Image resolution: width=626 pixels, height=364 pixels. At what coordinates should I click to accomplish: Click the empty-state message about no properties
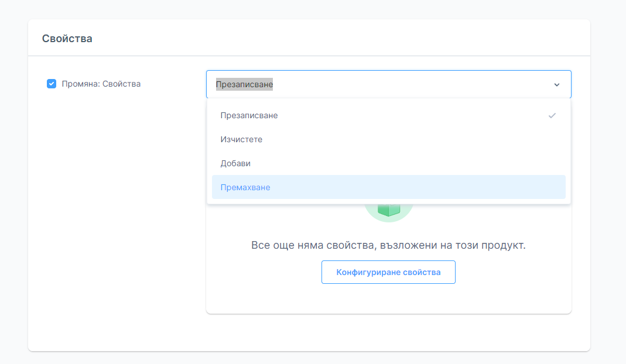[x=388, y=245]
